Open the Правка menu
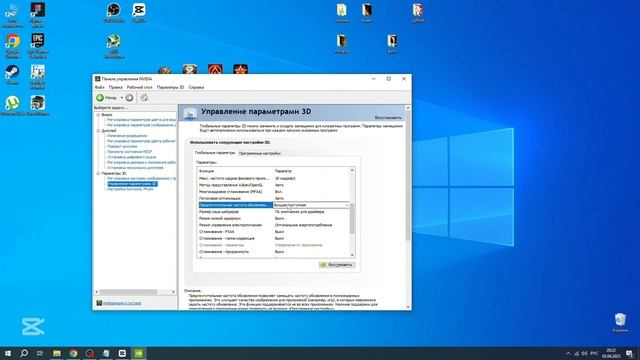Viewport: 640px width, 360px height. [x=116, y=87]
